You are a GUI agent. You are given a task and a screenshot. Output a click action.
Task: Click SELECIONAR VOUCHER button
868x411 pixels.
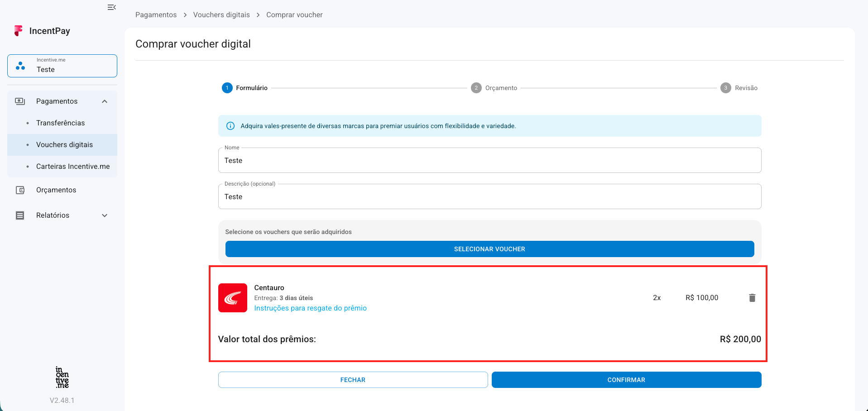[489, 249]
